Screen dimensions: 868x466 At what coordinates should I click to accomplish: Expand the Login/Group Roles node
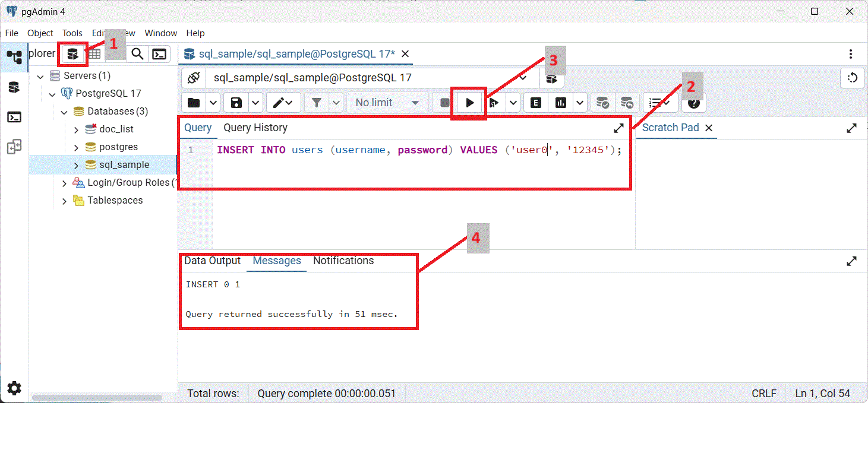point(64,183)
